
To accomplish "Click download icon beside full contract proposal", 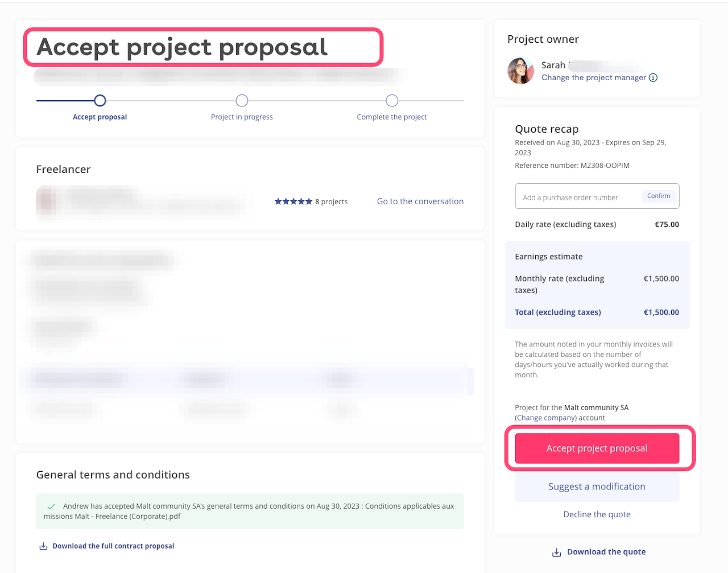I will click(43, 546).
